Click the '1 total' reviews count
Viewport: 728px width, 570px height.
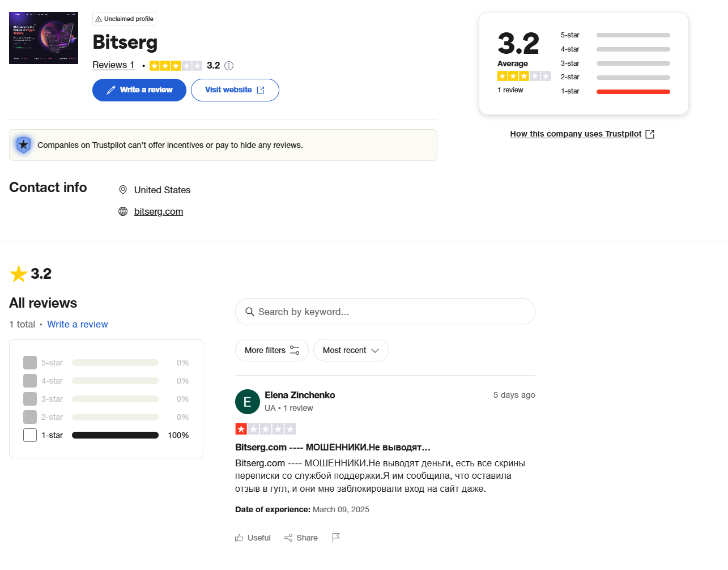pos(22,324)
